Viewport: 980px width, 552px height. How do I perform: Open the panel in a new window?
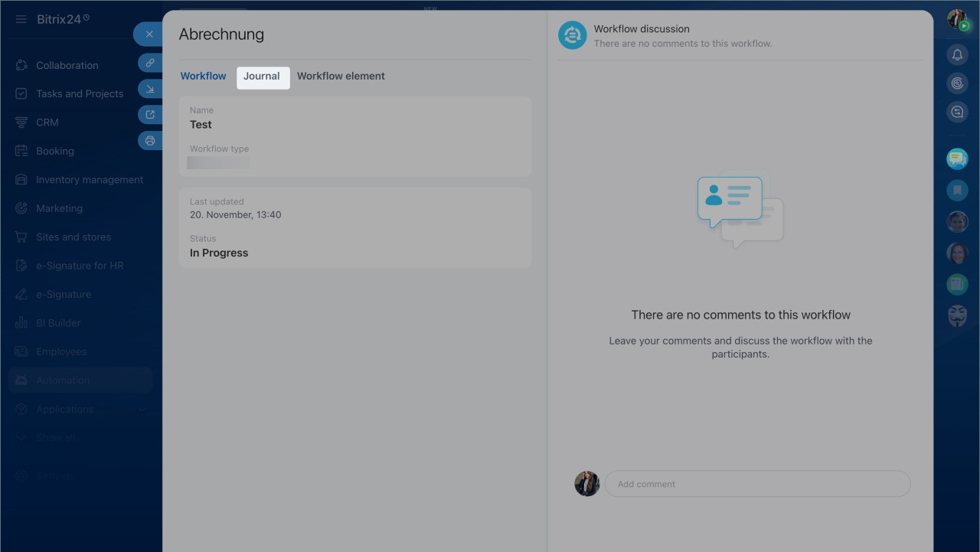point(150,115)
